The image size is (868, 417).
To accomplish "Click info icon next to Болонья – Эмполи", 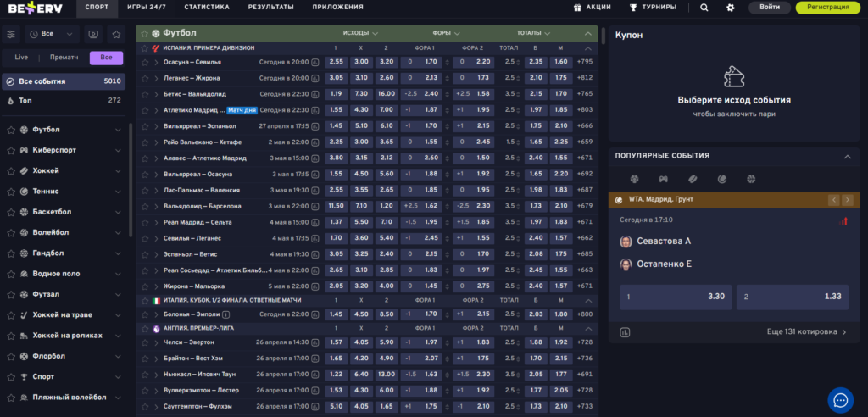I will 225,314.
